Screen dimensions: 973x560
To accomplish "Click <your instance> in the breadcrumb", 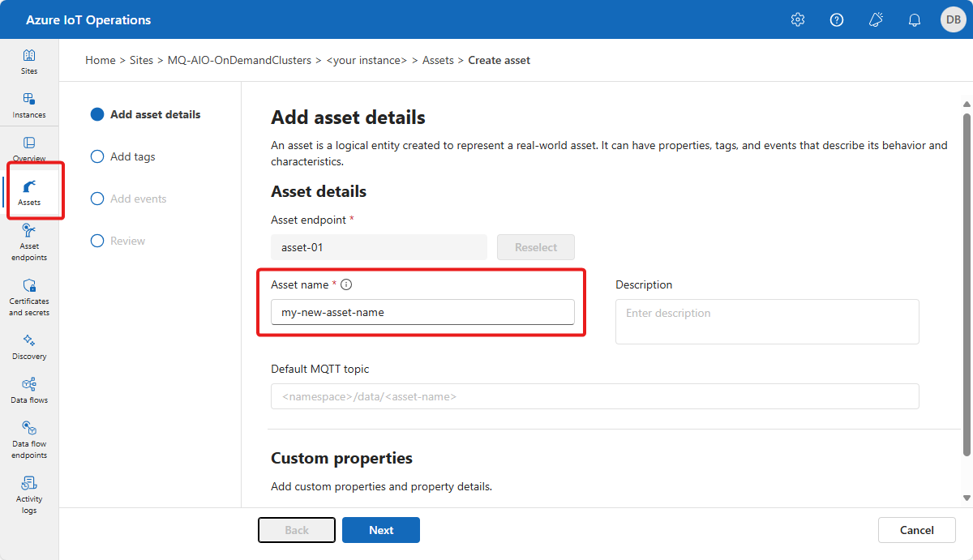I will click(366, 60).
